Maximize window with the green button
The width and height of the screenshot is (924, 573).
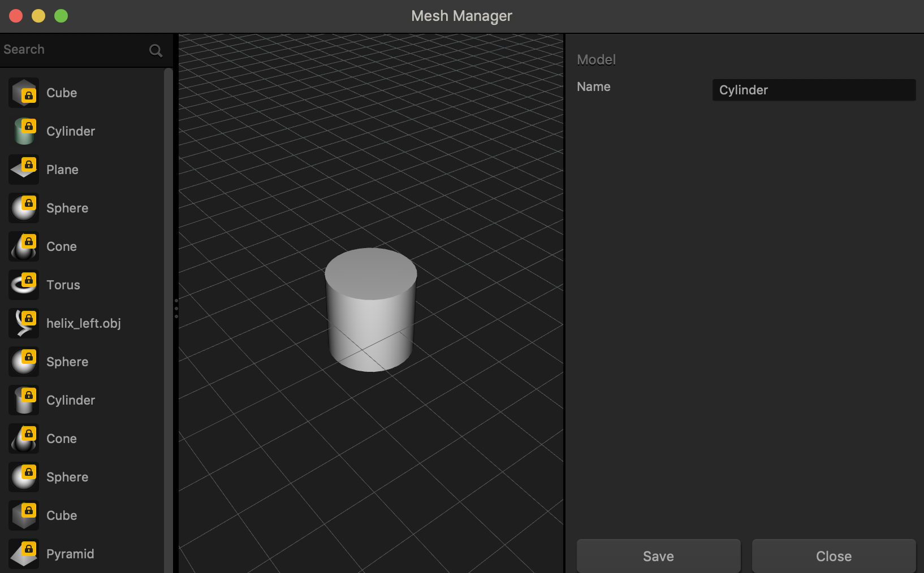click(61, 16)
